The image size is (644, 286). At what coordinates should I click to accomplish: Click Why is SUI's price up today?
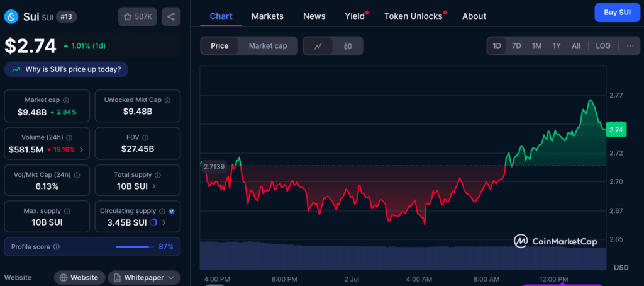pyautogui.click(x=66, y=69)
